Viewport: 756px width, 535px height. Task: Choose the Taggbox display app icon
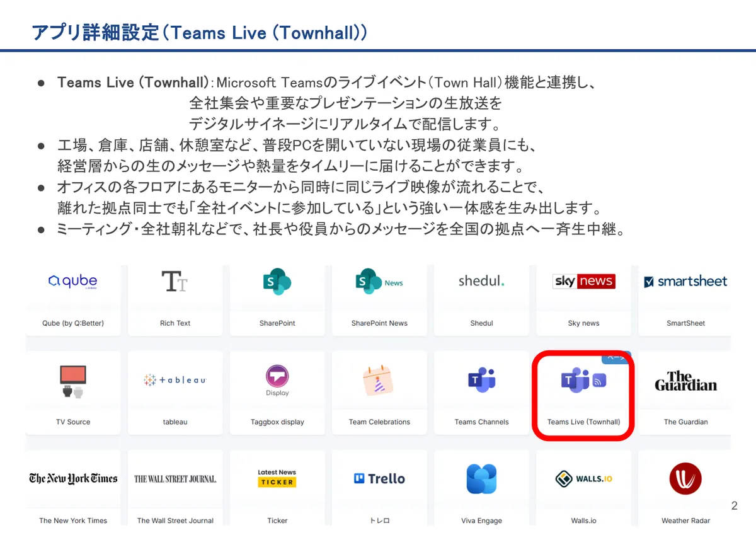point(277,381)
